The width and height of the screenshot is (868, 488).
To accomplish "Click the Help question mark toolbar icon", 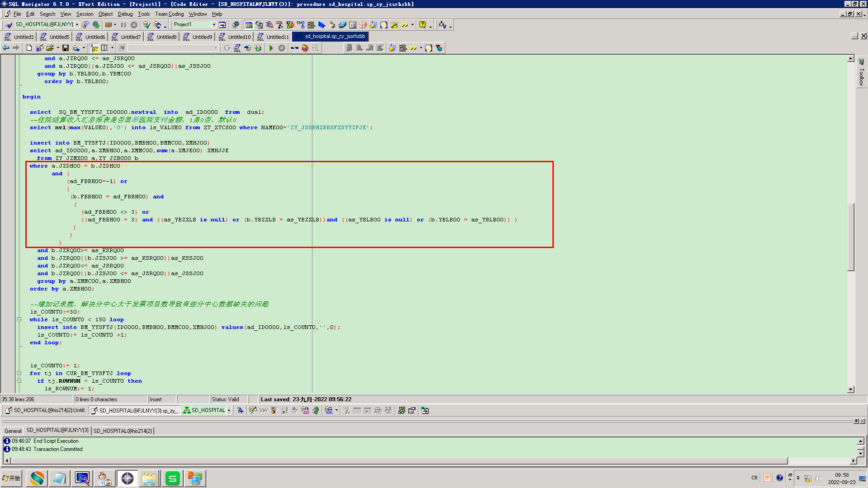I will (x=422, y=25).
